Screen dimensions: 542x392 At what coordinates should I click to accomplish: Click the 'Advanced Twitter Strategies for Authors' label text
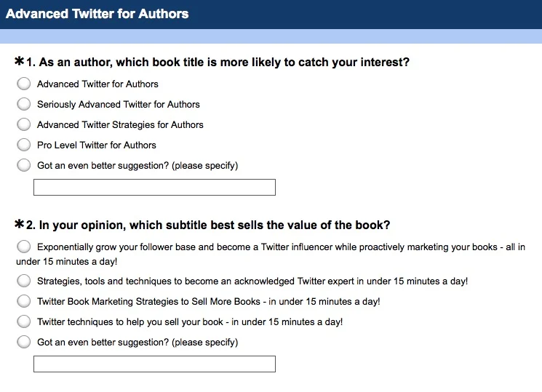click(120, 124)
